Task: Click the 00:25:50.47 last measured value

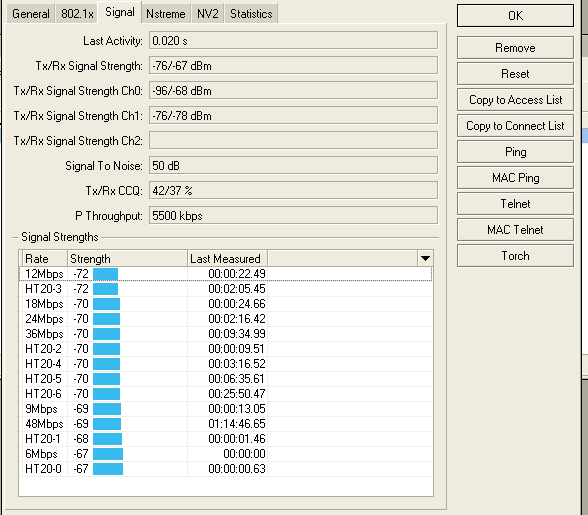Action: pyautogui.click(x=237, y=394)
